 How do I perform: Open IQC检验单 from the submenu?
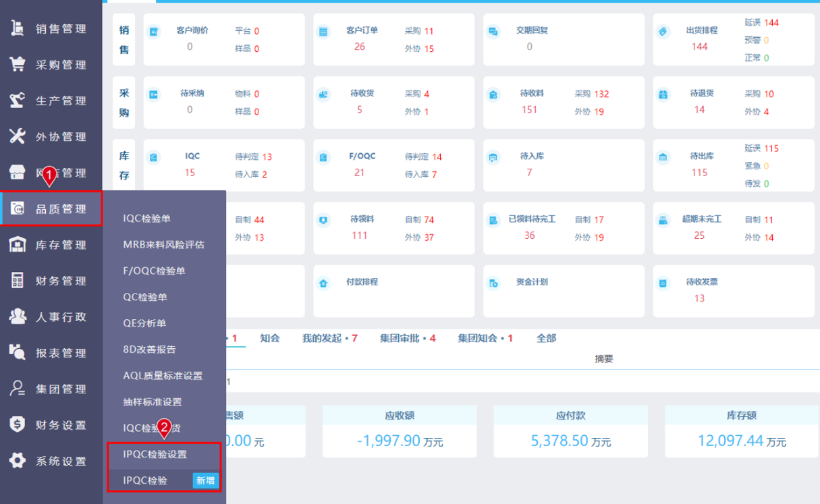click(147, 219)
